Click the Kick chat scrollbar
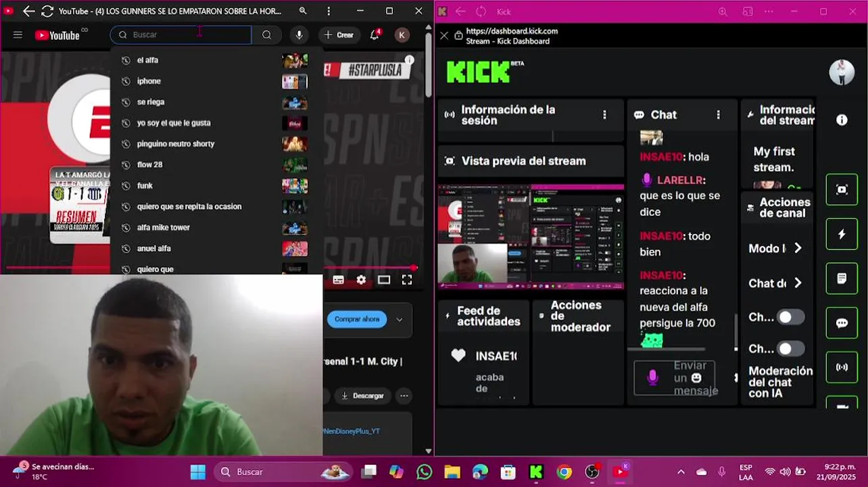The height and width of the screenshot is (487, 868). [x=736, y=331]
